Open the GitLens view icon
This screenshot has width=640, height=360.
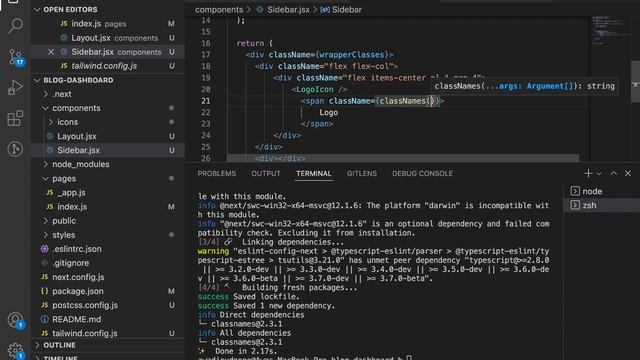(15, 149)
